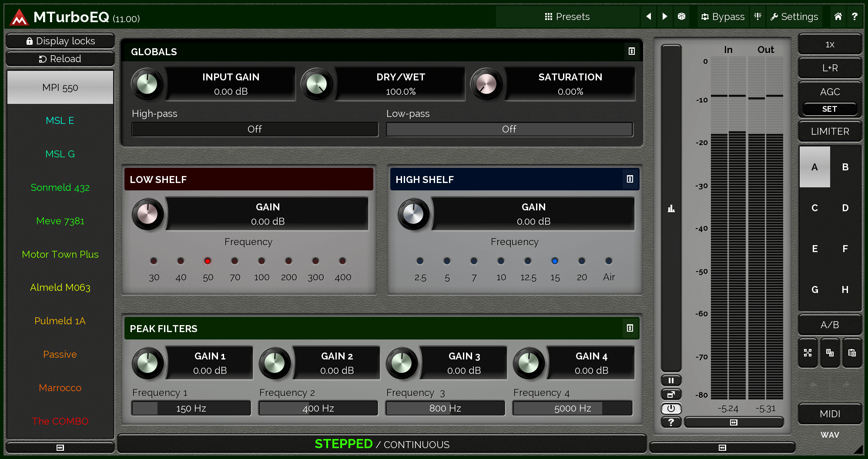Pause the level meters
868x459 pixels.
(x=671, y=381)
